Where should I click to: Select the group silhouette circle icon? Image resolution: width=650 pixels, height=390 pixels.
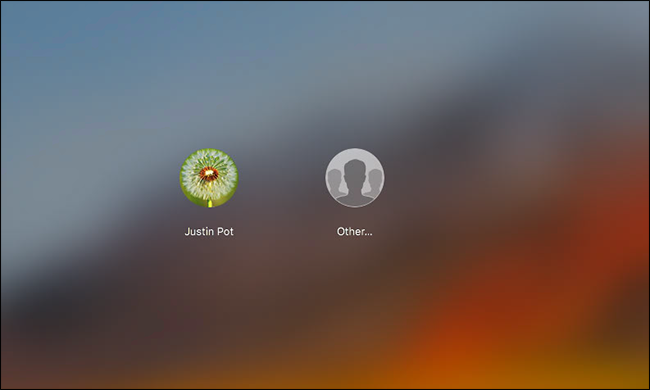(354, 178)
